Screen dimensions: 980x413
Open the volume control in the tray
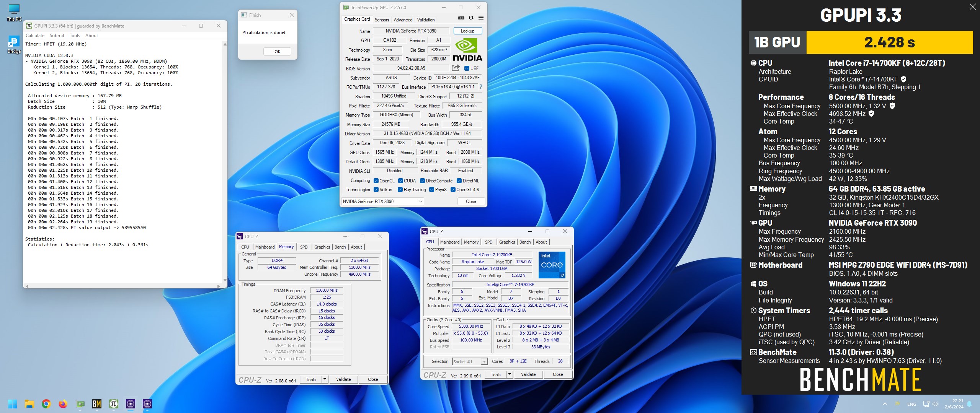pyautogui.click(x=935, y=404)
